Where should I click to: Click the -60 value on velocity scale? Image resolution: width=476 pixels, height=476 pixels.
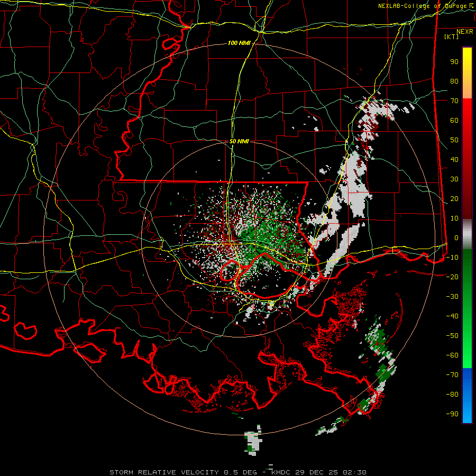(x=452, y=355)
